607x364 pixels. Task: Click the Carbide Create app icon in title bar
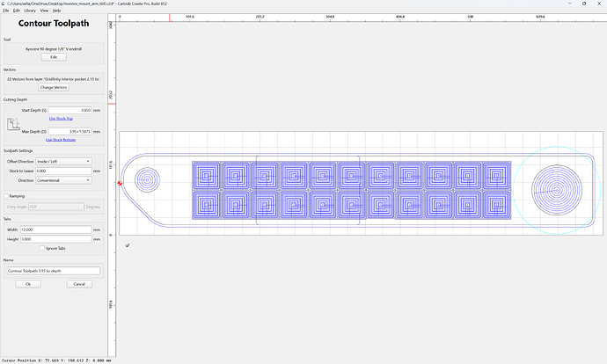(x=4, y=4)
